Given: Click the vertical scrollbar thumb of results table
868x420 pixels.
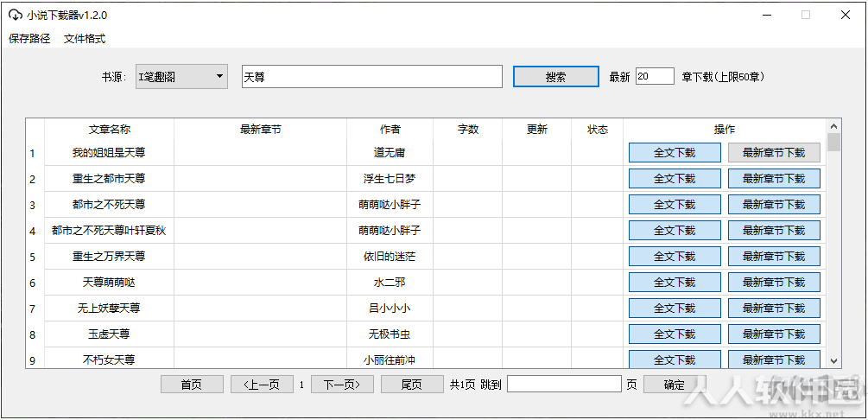Looking at the screenshot, I should coord(833,142).
